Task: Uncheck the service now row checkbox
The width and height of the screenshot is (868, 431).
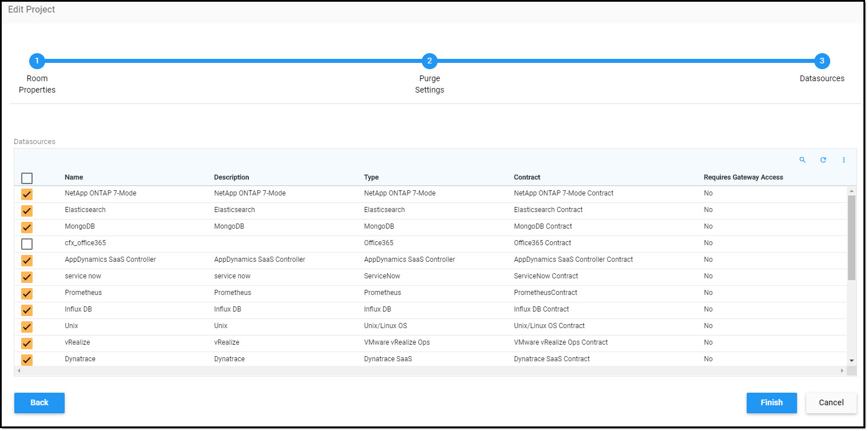Action: pyautogui.click(x=27, y=277)
